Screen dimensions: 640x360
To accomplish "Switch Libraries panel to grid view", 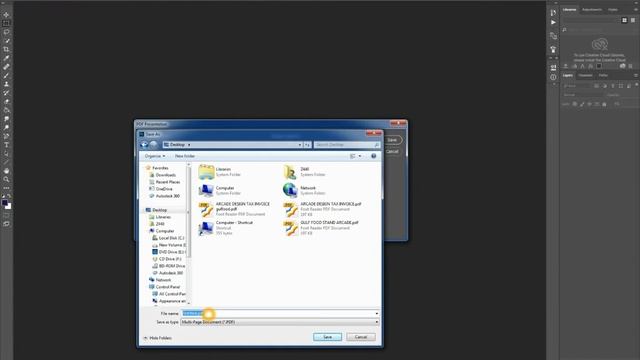I will pos(624,20).
